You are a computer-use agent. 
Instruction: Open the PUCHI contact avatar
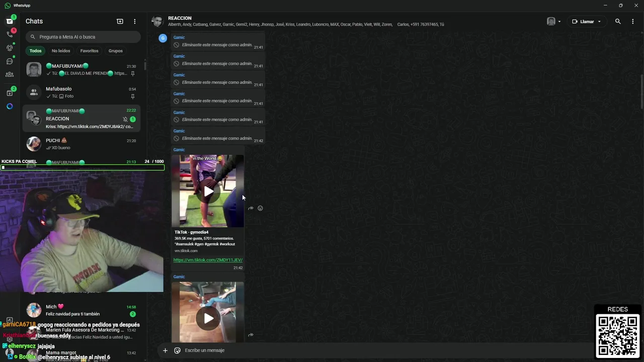(x=34, y=144)
